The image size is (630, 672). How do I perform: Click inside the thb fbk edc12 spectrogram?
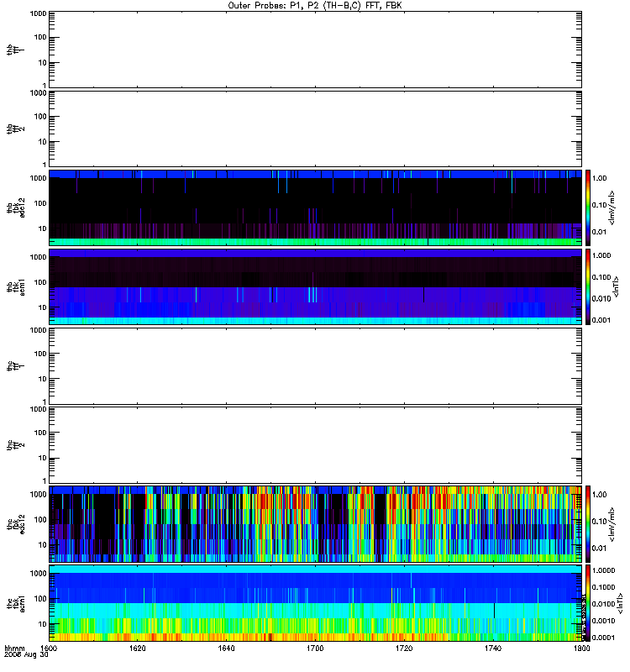[x=315, y=207]
